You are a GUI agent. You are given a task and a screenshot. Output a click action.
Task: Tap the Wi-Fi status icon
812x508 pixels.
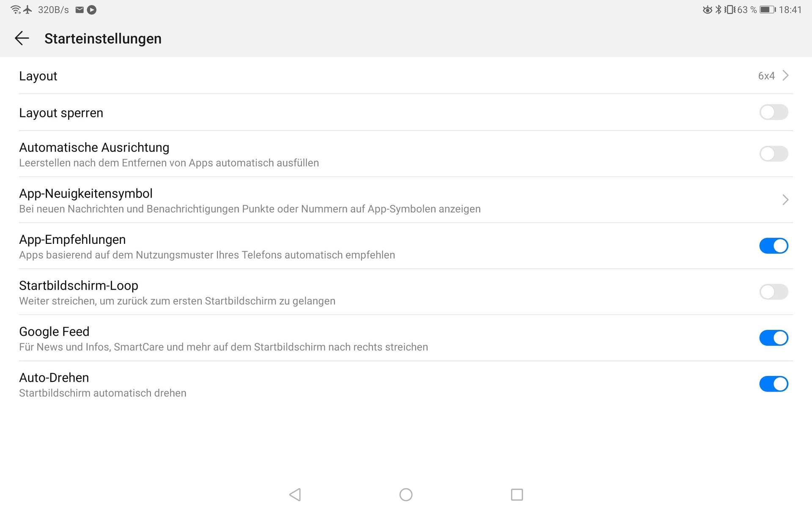(x=16, y=9)
